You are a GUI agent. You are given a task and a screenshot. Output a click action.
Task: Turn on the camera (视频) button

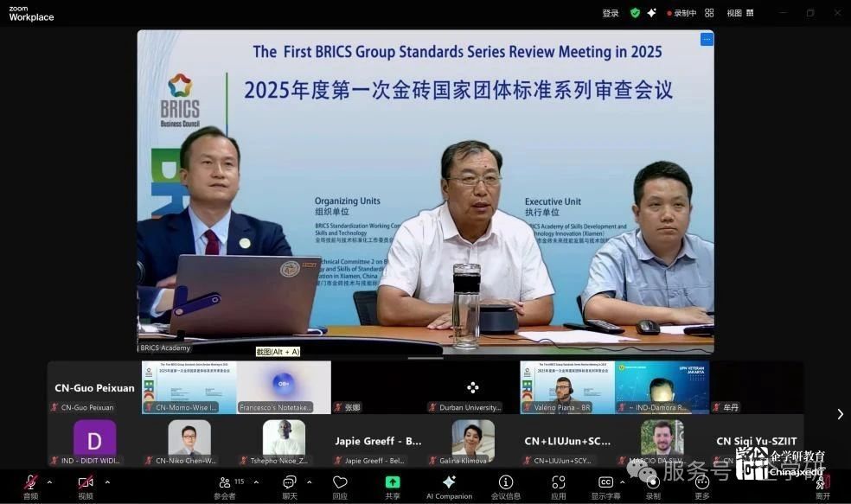click(86, 483)
